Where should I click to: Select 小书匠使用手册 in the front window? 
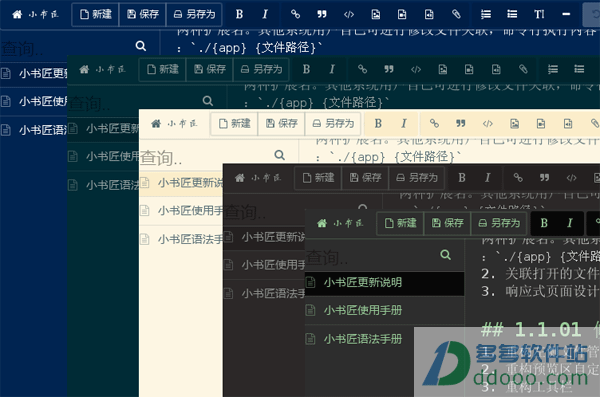point(385,310)
